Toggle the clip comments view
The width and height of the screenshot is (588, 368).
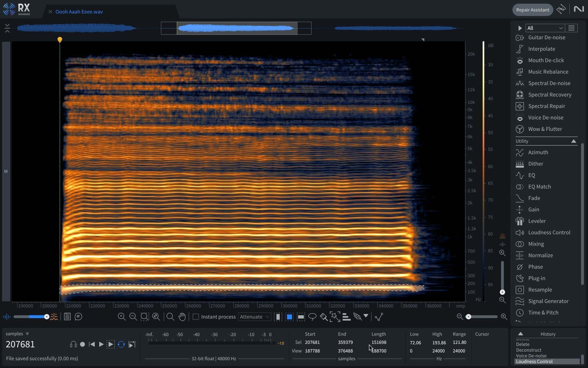pos(78,317)
